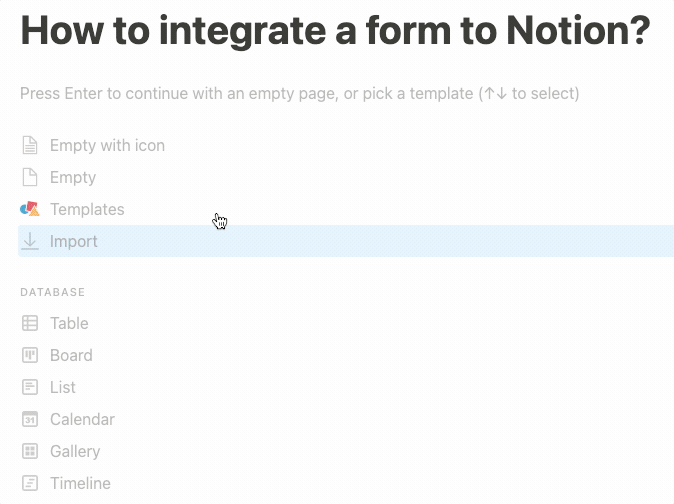The width and height of the screenshot is (674, 504).
Task: Choose the List database label
Action: pyautogui.click(x=63, y=387)
